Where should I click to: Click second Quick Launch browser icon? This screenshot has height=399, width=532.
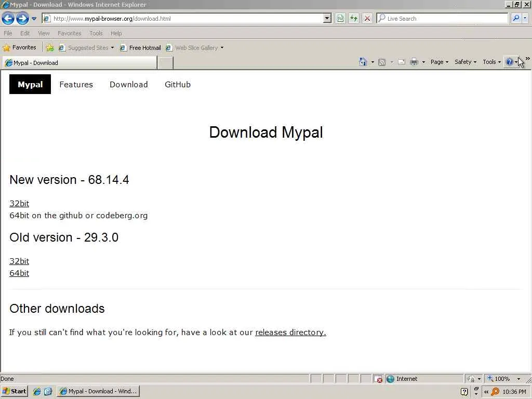(x=48, y=392)
